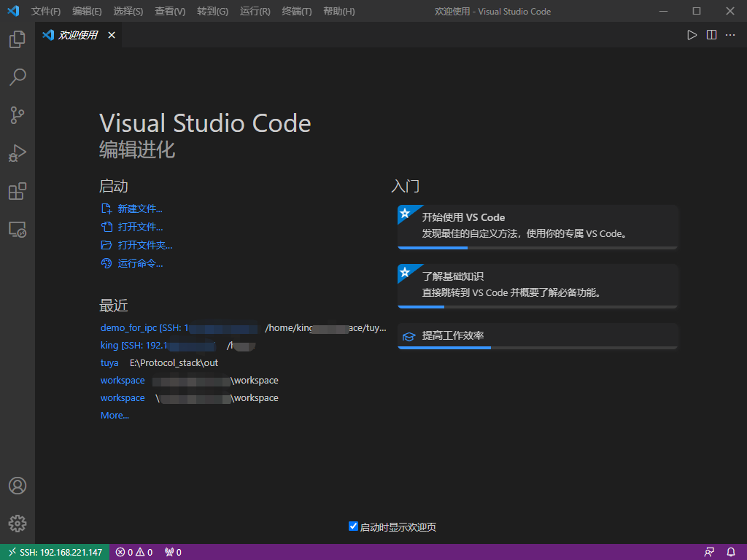This screenshot has height=560, width=747.
Task: Click progress bar under 了解基础知识
Action: tap(538, 307)
